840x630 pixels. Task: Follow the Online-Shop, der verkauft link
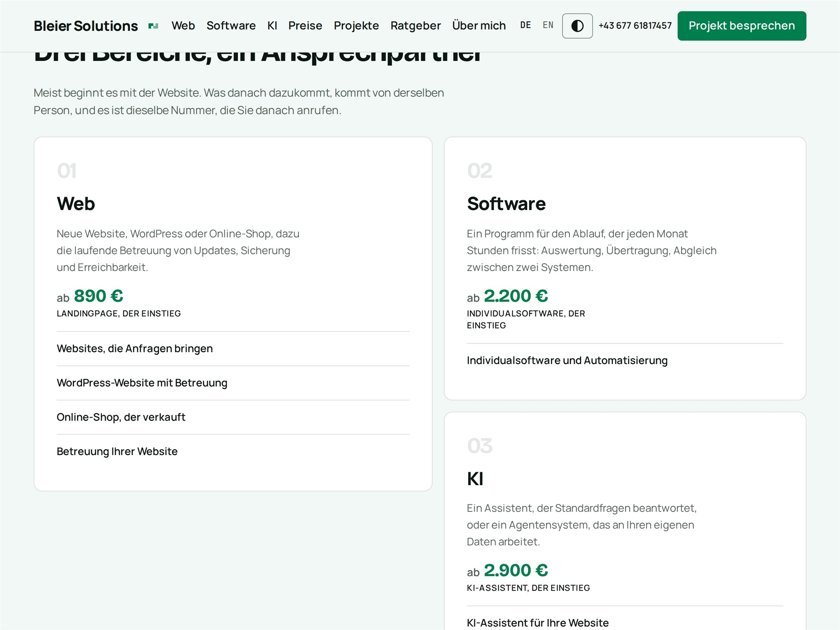tap(233, 417)
